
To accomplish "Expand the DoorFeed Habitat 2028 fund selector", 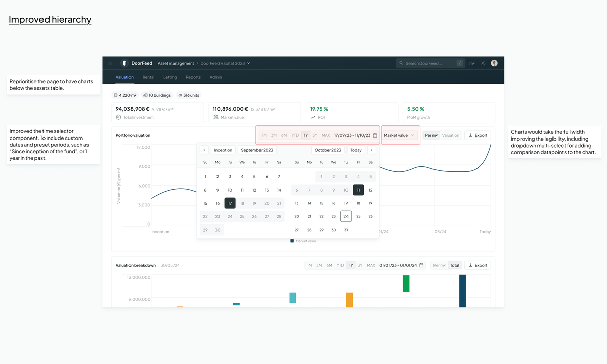I will click(x=225, y=63).
